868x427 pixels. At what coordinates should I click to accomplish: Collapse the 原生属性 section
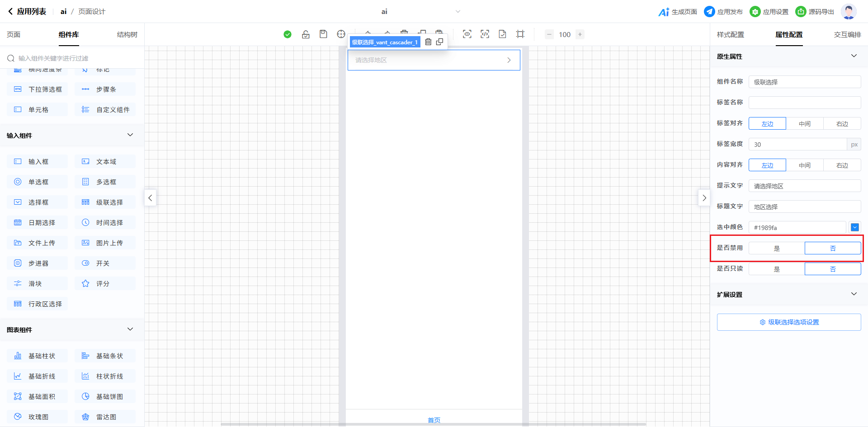click(x=854, y=56)
